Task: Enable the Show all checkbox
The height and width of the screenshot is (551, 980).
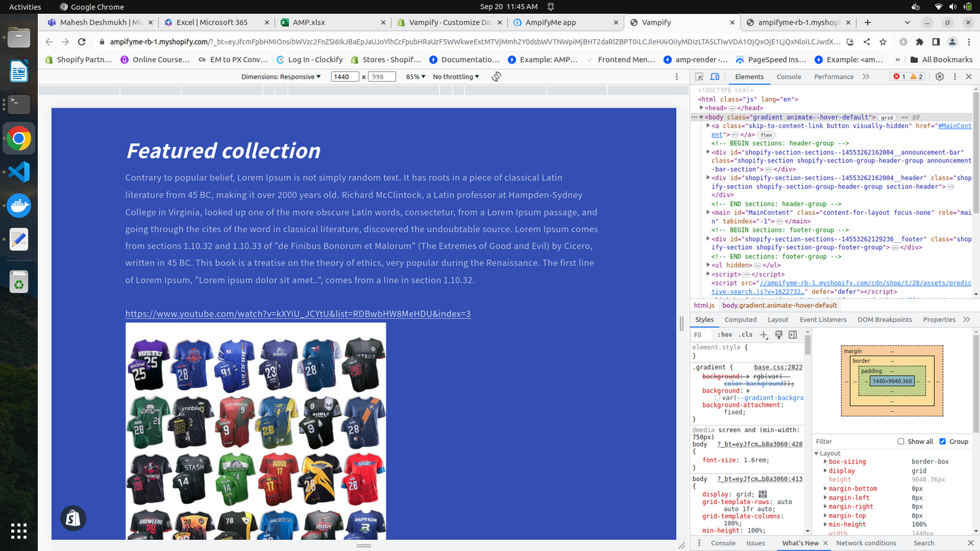Action: pos(901,441)
